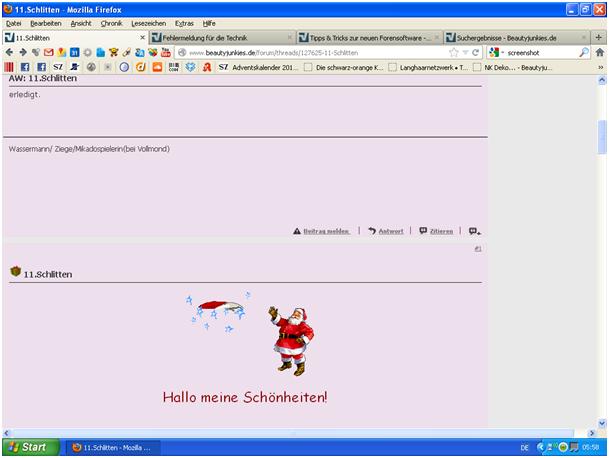Open the Gmail icon in the toolbar
The image size is (609, 458).
tap(49, 52)
